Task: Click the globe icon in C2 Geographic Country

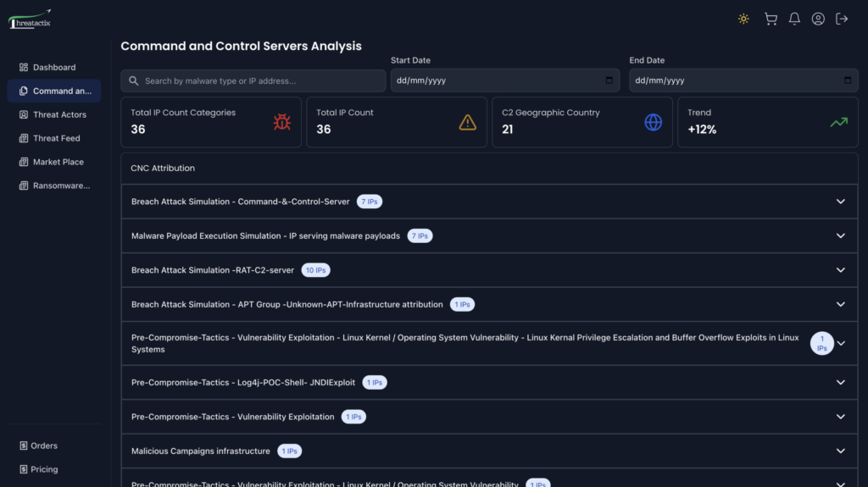Action: pos(653,123)
